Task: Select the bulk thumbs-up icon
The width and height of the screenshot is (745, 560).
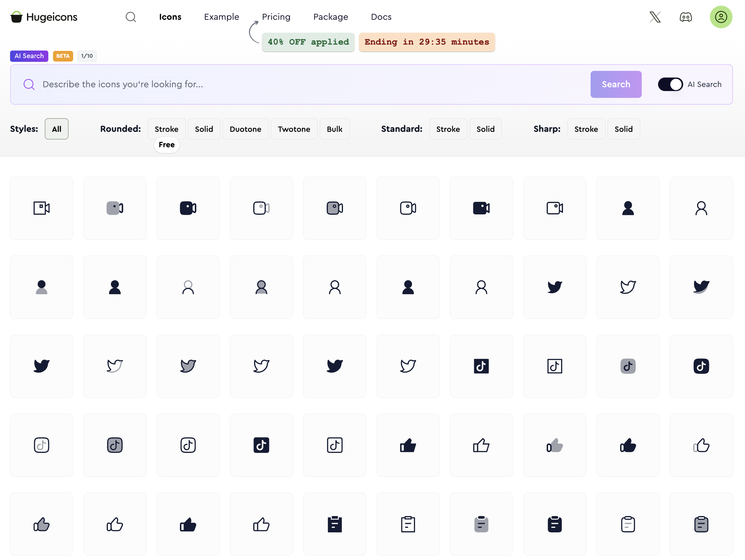Action: pos(555,445)
